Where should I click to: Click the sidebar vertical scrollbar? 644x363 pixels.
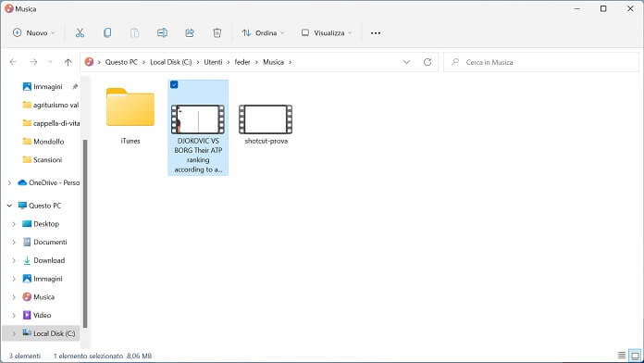[85, 233]
